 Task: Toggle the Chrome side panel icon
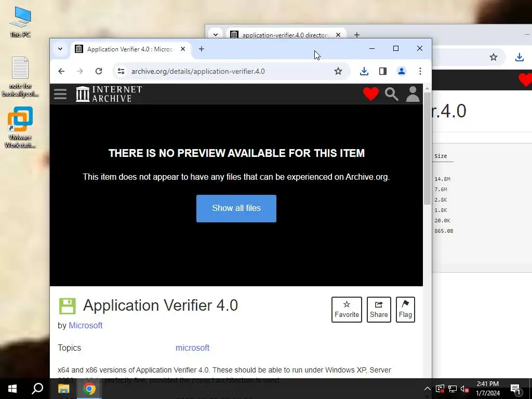[383, 71]
